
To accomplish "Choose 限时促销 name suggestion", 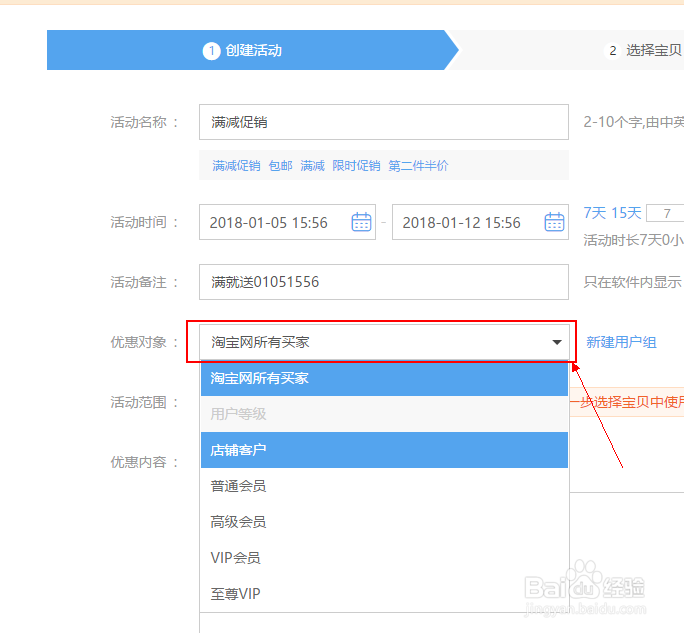I will point(356,166).
